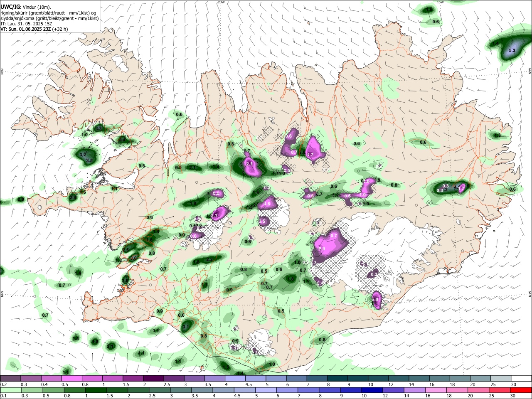Select the dark plum 2 swatch, upper legend
This screenshot has width=532, height=399.
click(153, 379)
